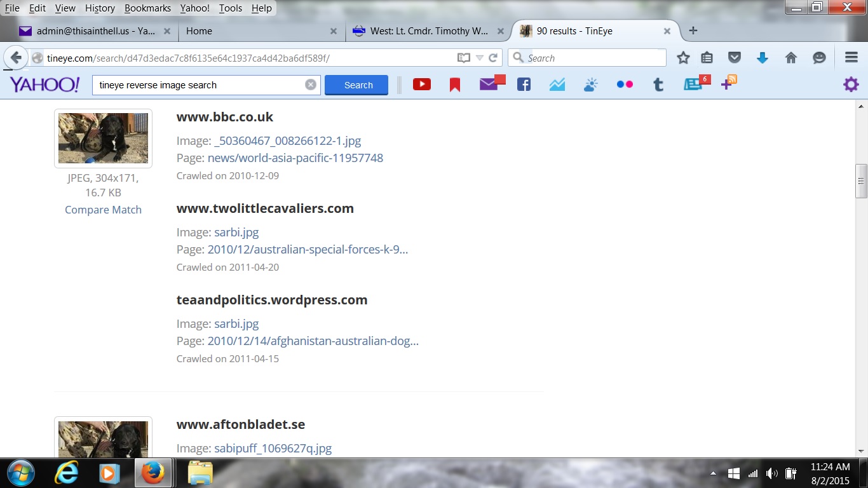Open the Tumblr toolbar icon
Viewport: 868px width, 488px height.
(x=658, y=85)
